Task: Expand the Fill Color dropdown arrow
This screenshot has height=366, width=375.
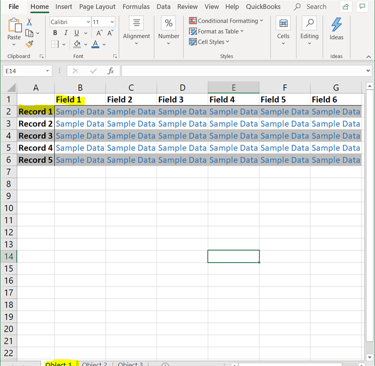Action: tap(86, 44)
